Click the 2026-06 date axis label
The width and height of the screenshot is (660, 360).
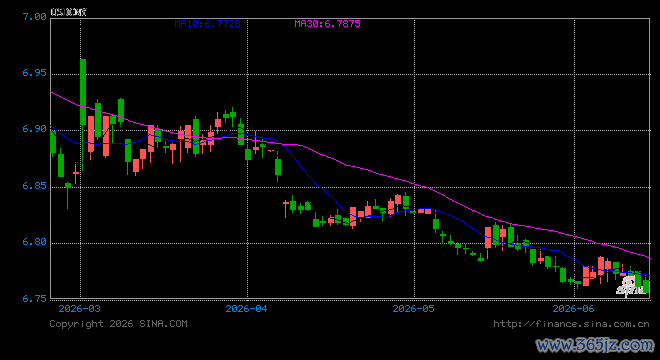573,309
